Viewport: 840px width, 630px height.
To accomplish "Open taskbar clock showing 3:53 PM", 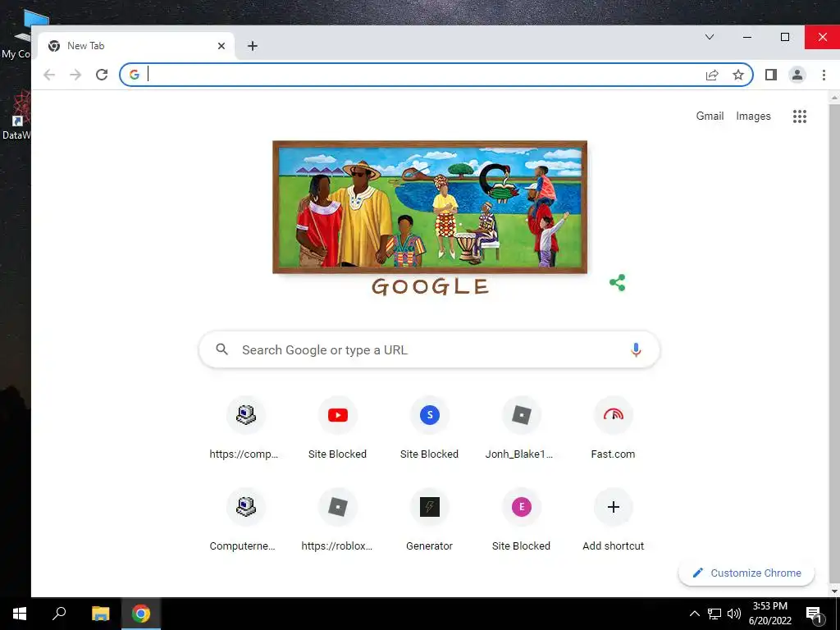I will pos(769,614).
